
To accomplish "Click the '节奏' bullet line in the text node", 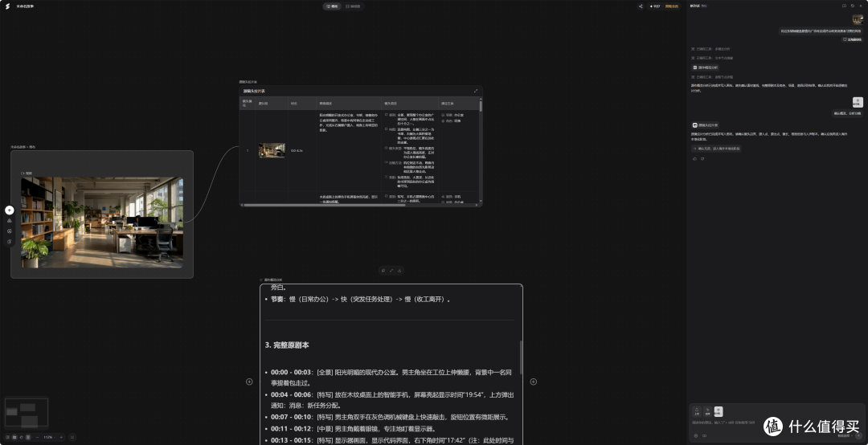I will [x=358, y=300].
